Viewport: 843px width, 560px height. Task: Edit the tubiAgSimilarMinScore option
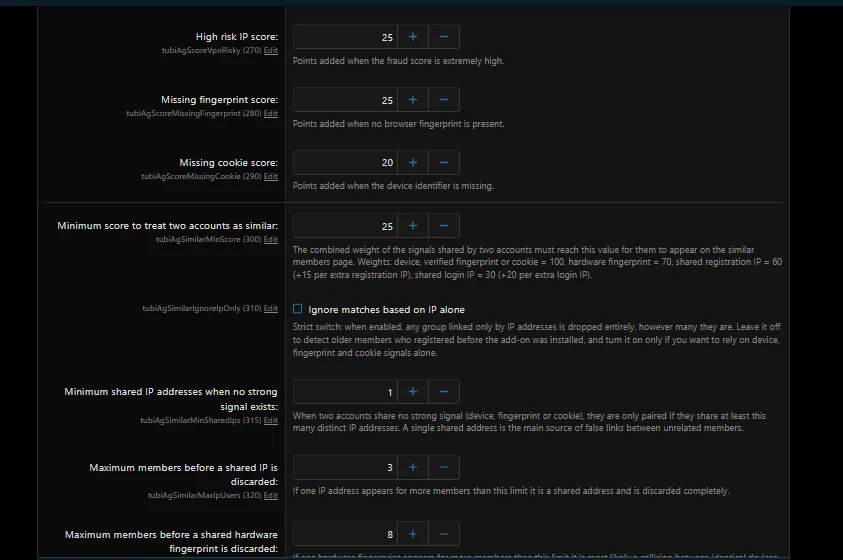pyautogui.click(x=270, y=239)
